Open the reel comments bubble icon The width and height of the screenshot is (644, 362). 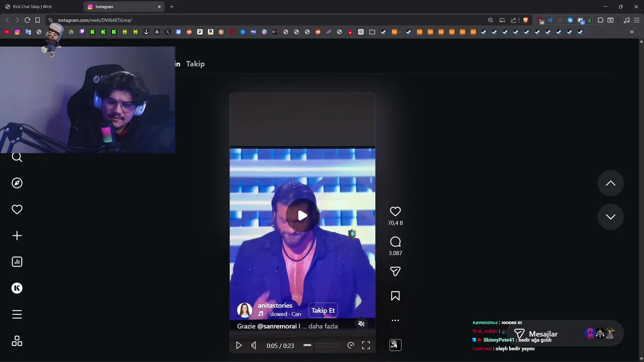click(395, 242)
